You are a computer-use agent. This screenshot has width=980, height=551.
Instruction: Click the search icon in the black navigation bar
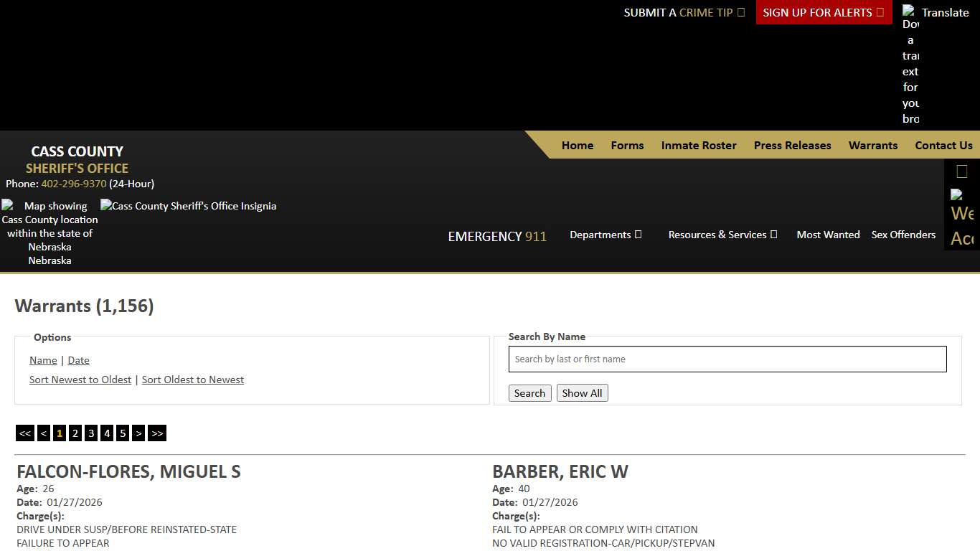click(x=961, y=171)
